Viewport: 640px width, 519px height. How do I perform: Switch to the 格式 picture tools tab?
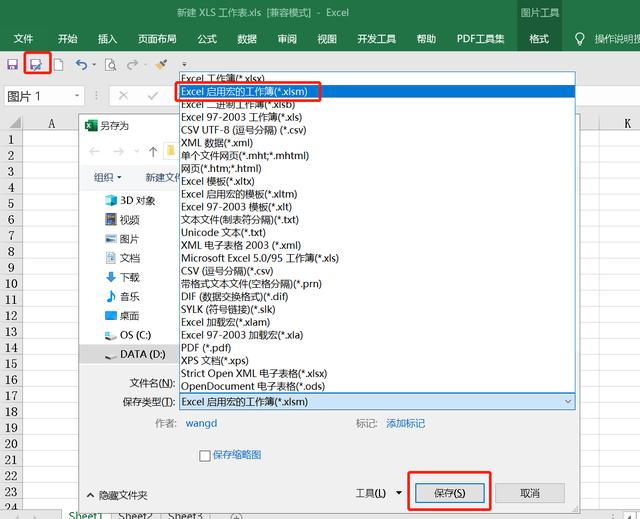(x=539, y=39)
